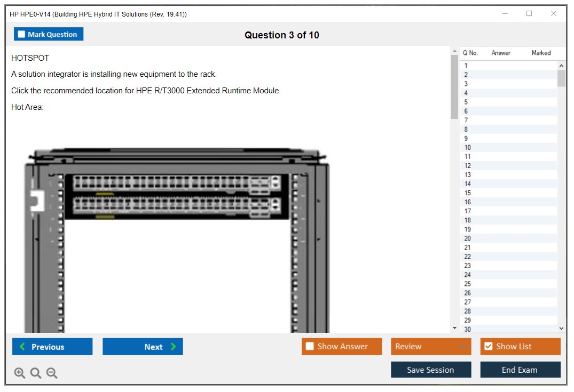Select question 10 in the list
This screenshot has width=574, height=392.
(x=468, y=148)
